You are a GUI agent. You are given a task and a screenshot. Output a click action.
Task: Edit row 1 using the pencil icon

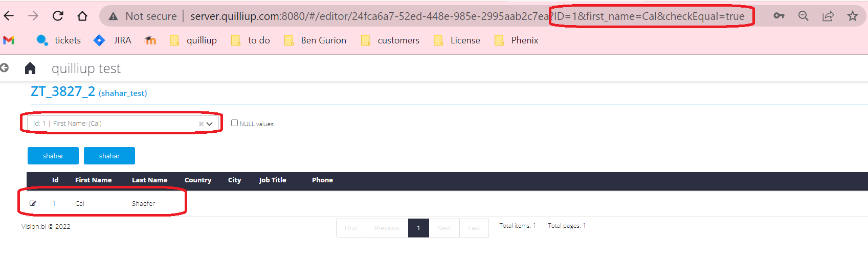point(33,203)
